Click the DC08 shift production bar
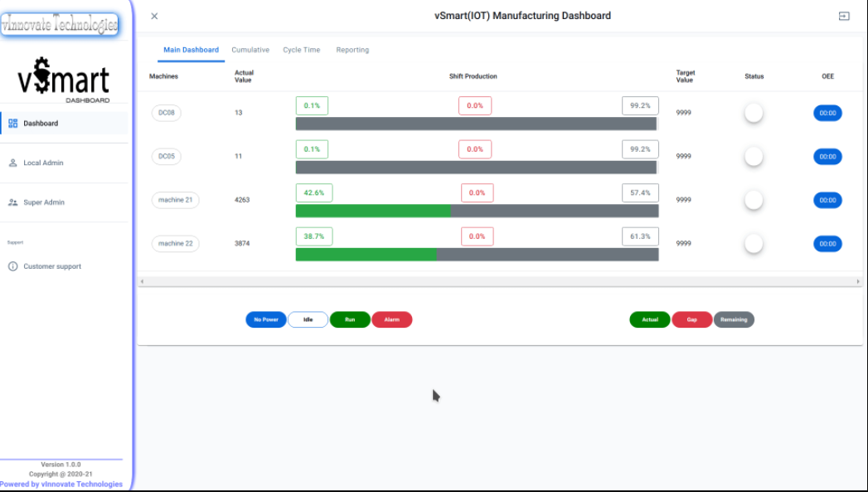The width and height of the screenshot is (868, 492). [476, 124]
